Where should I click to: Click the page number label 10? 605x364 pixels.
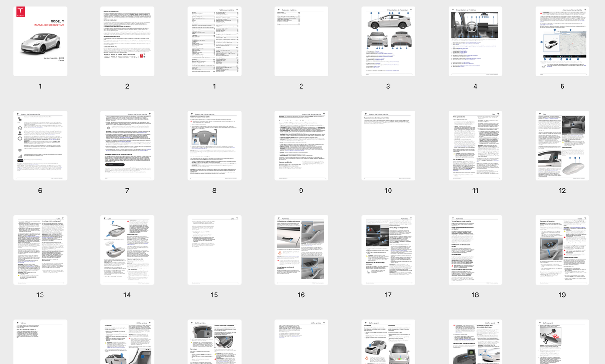pos(388,191)
